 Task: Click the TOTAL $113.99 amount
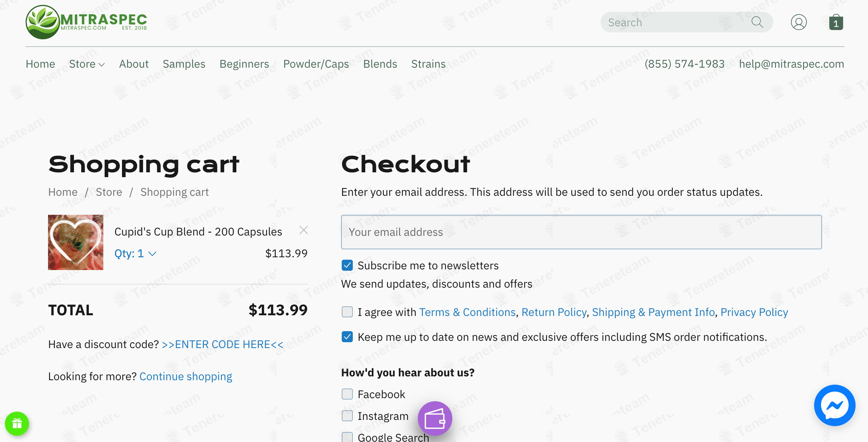point(278,310)
